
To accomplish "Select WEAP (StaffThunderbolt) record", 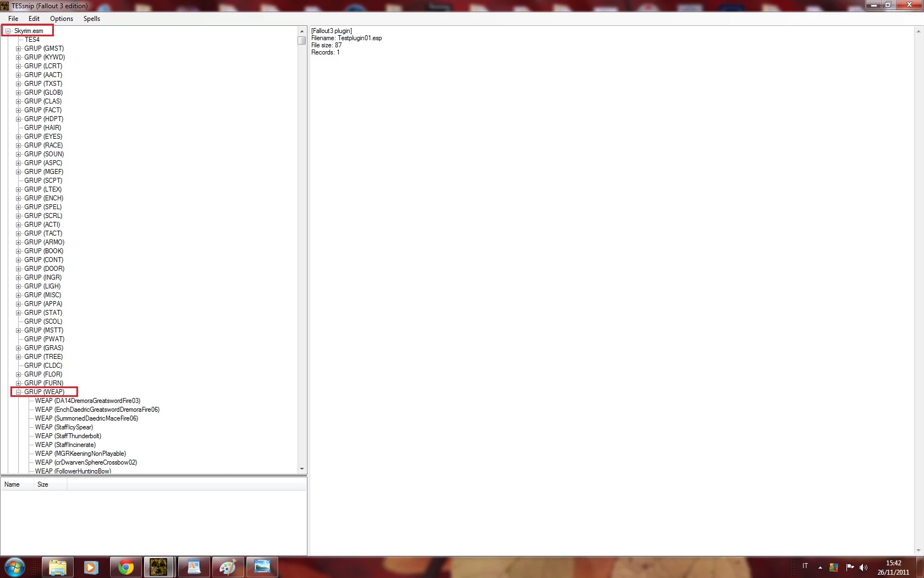I will [68, 436].
